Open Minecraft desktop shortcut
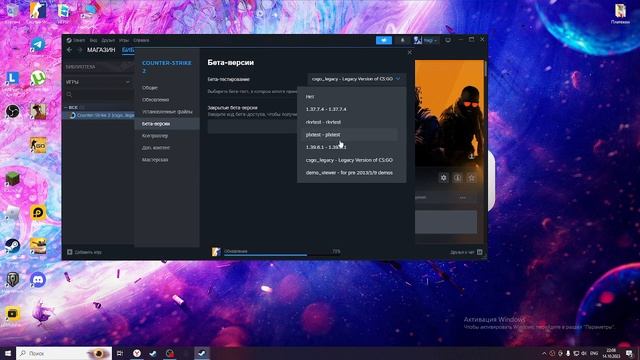 point(13,179)
